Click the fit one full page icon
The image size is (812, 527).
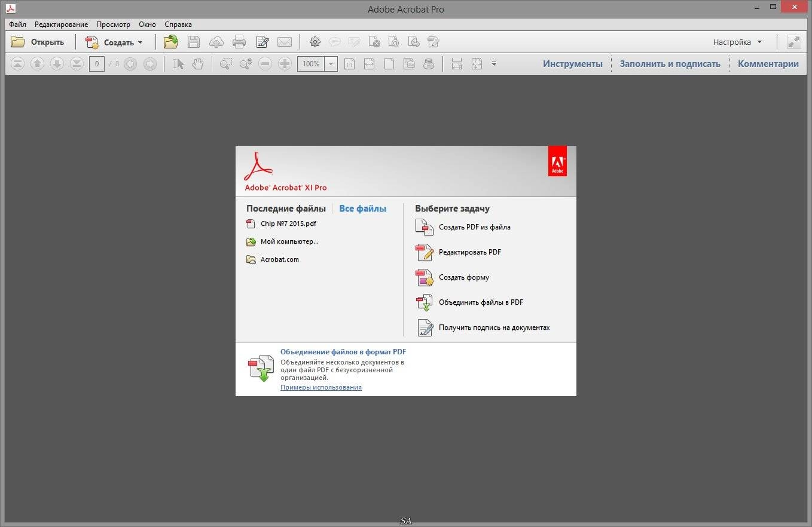point(389,63)
